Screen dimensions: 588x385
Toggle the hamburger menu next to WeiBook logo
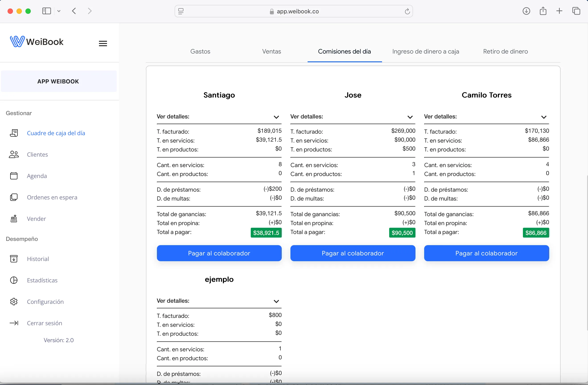pos(103,43)
